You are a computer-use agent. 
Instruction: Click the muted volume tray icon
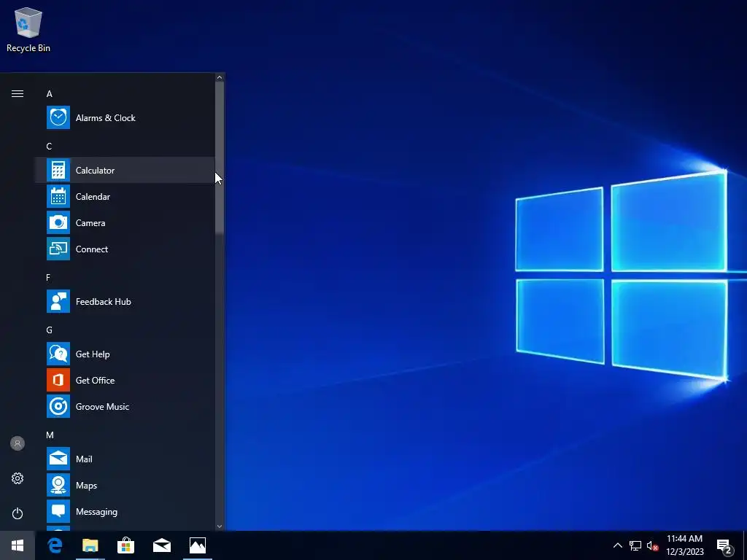[x=653, y=545]
